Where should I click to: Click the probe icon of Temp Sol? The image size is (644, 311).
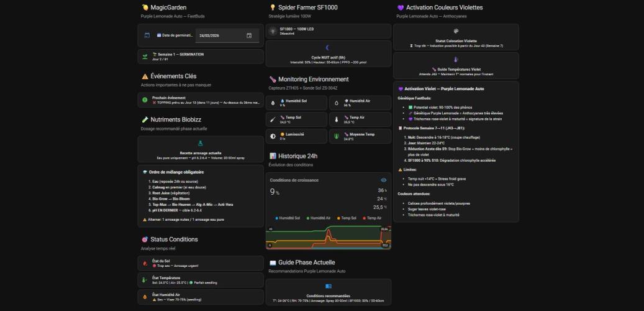273,119
